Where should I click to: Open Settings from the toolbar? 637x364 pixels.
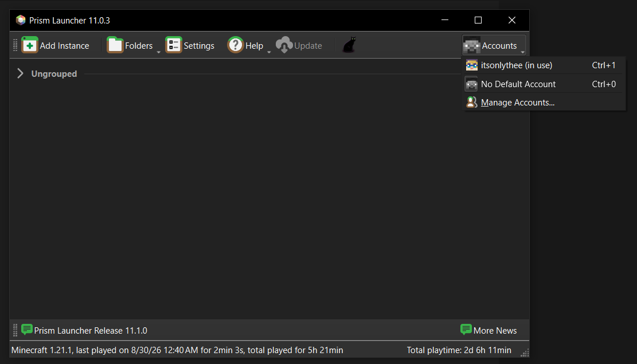click(x=190, y=45)
